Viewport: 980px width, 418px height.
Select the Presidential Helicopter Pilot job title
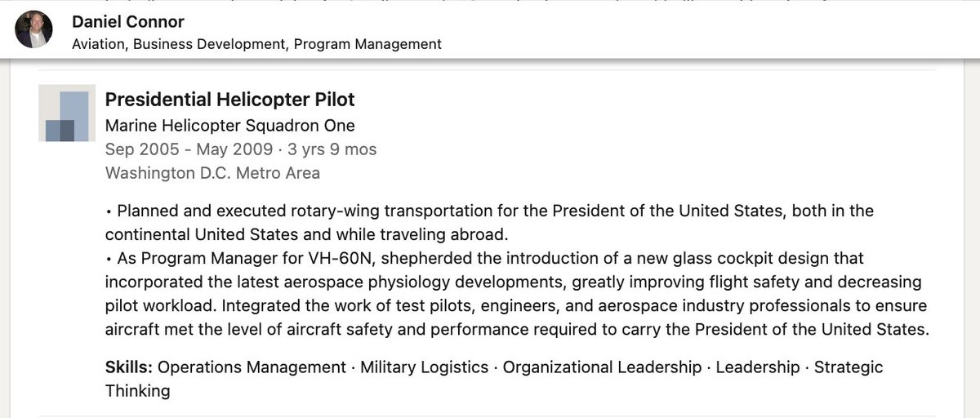pyautogui.click(x=230, y=100)
